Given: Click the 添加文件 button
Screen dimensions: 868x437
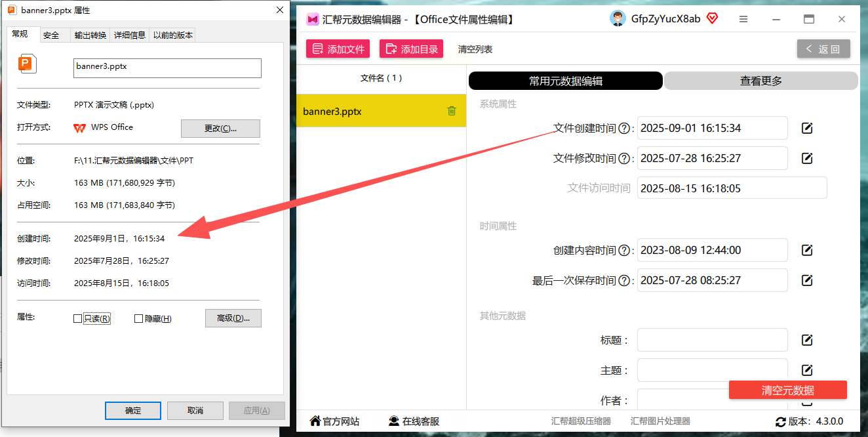Looking at the screenshot, I should point(338,49).
